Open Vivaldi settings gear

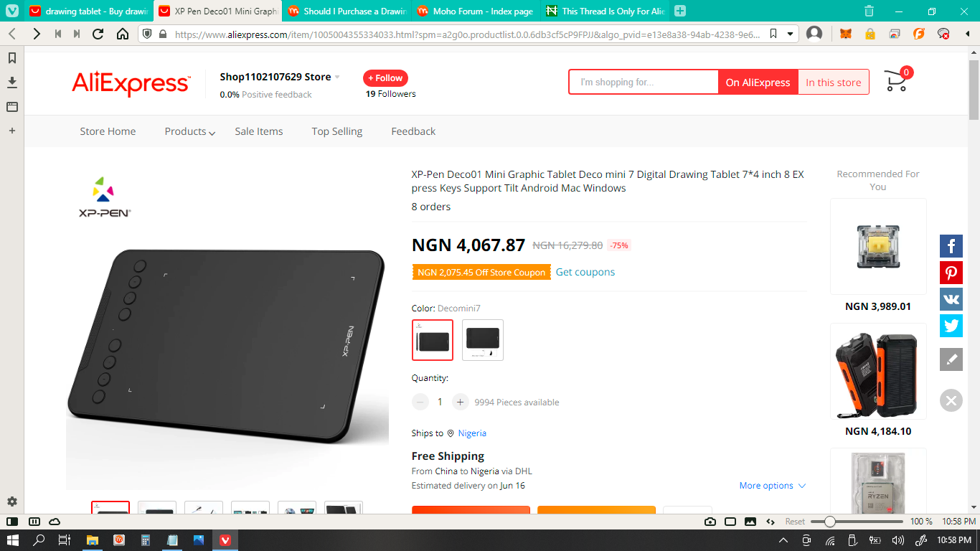pos(12,501)
